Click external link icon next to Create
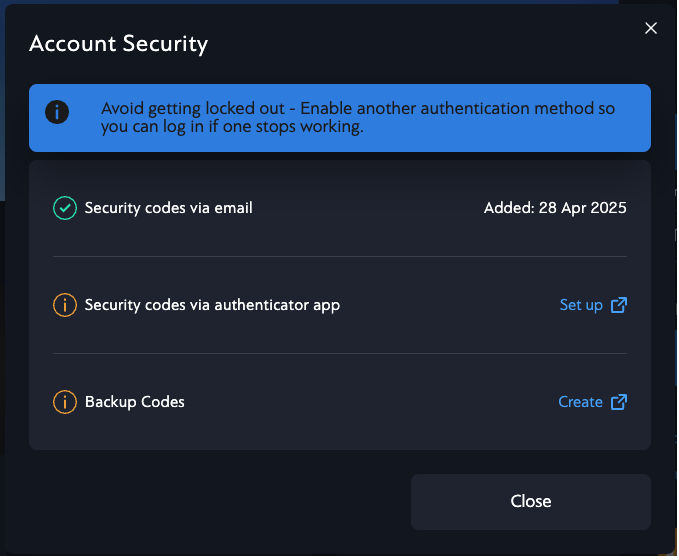 point(619,402)
